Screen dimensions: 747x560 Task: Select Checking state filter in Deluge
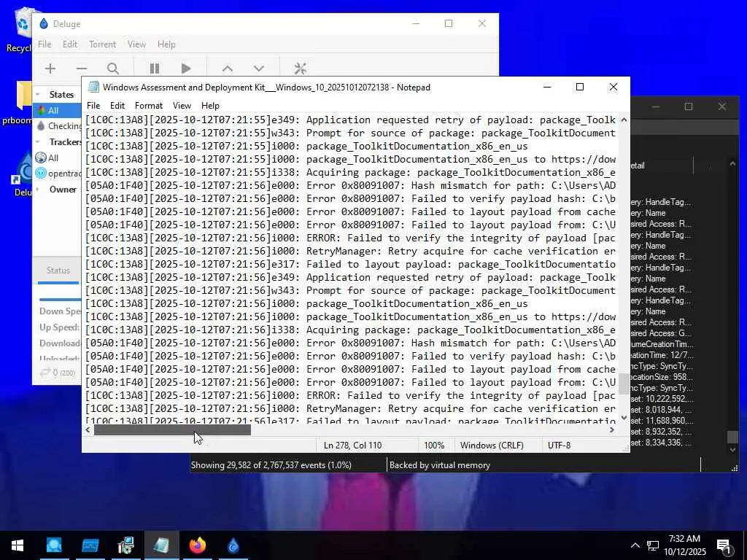coord(58,125)
